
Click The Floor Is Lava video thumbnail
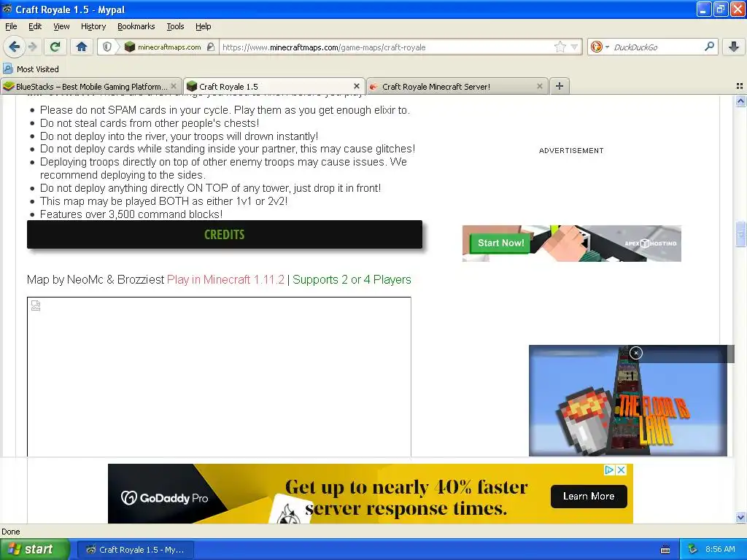coord(628,400)
